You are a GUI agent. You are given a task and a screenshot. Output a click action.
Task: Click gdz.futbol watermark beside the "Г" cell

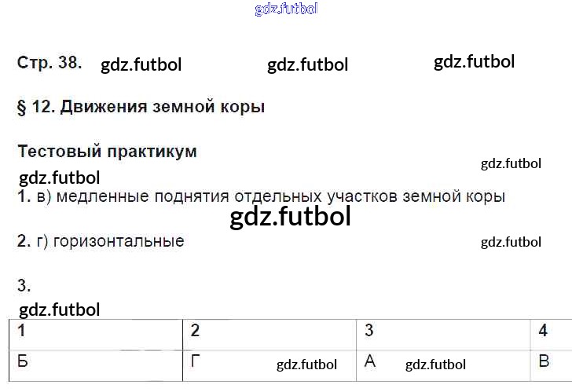306,365
